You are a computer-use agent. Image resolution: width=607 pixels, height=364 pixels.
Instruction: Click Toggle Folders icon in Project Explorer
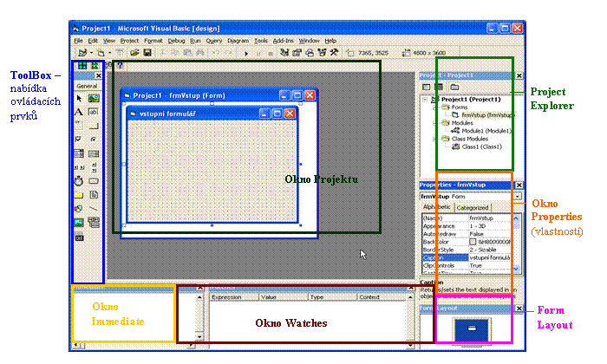pyautogui.click(x=454, y=87)
